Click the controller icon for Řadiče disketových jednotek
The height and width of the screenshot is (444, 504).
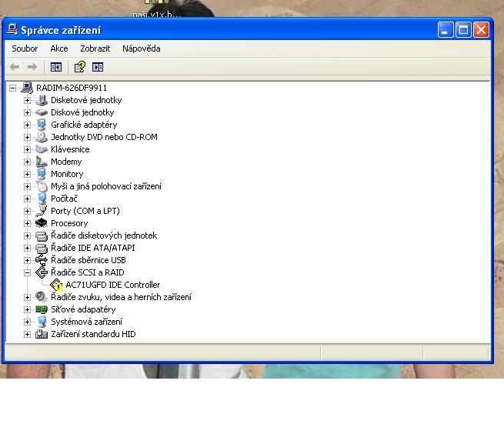click(42, 235)
